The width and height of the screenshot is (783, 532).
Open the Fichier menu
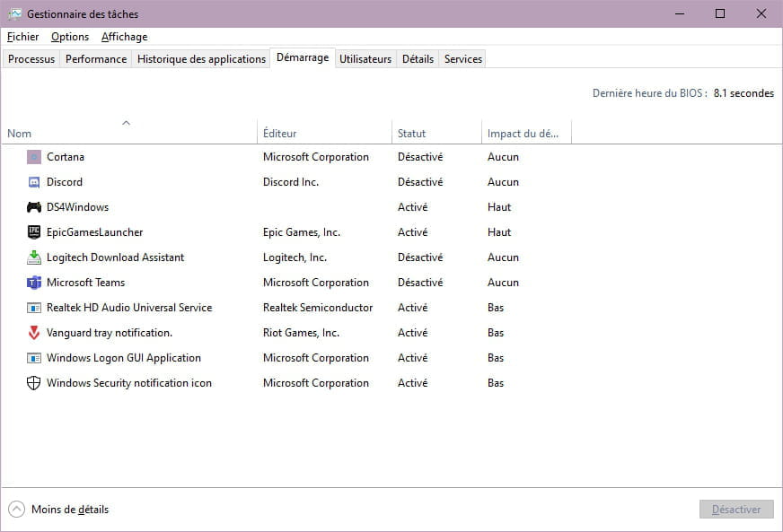click(23, 37)
